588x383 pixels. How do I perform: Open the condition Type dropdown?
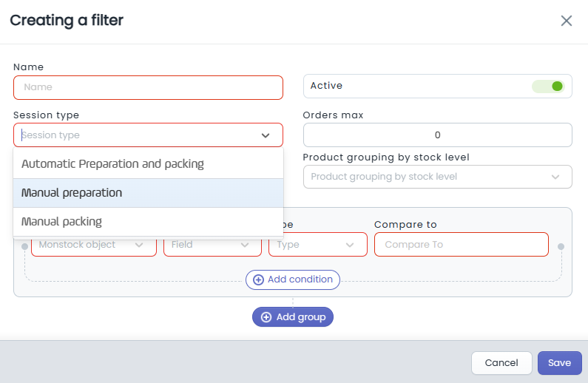[317, 245]
